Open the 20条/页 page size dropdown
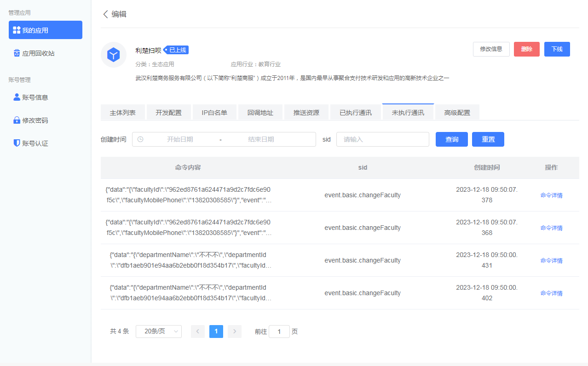This screenshot has width=588, height=366. click(158, 331)
